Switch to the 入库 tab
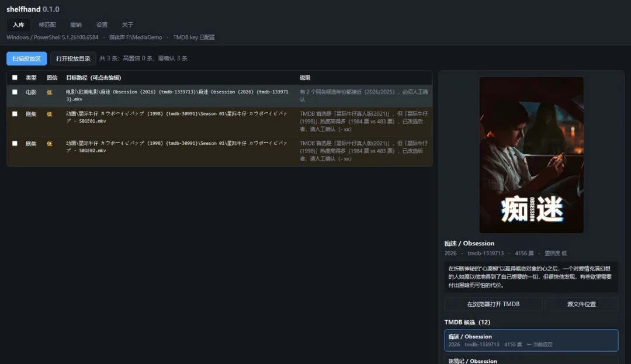The height and width of the screenshot is (364, 631). tap(19, 25)
